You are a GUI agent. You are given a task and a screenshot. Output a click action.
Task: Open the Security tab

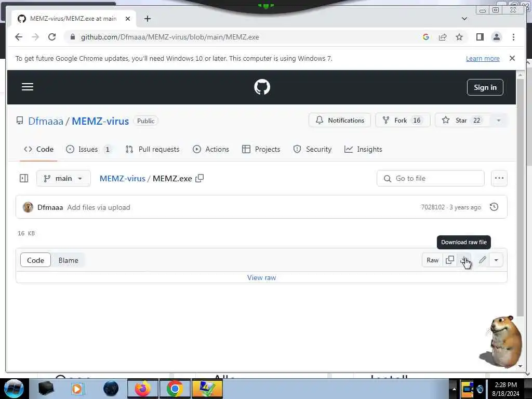click(312, 149)
